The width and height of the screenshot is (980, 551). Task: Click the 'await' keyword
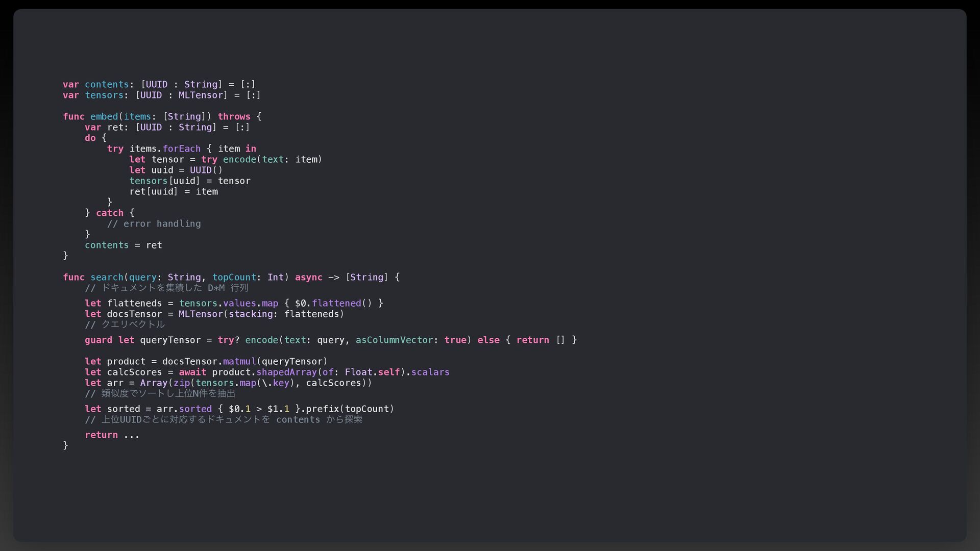(x=192, y=372)
